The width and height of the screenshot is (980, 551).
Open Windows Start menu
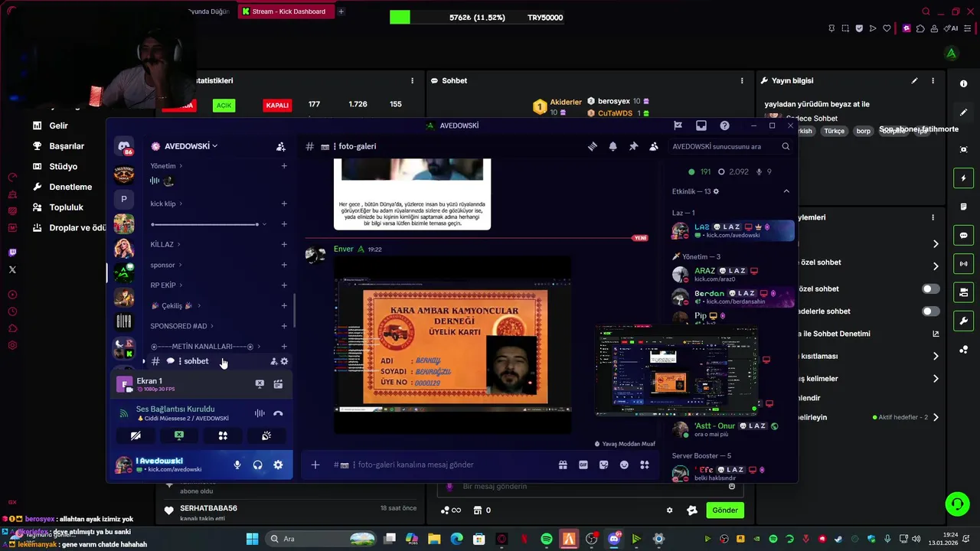tap(252, 539)
